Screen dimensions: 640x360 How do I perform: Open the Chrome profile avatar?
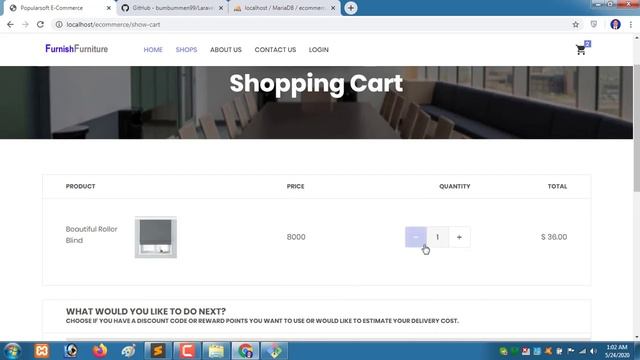pos(616,24)
